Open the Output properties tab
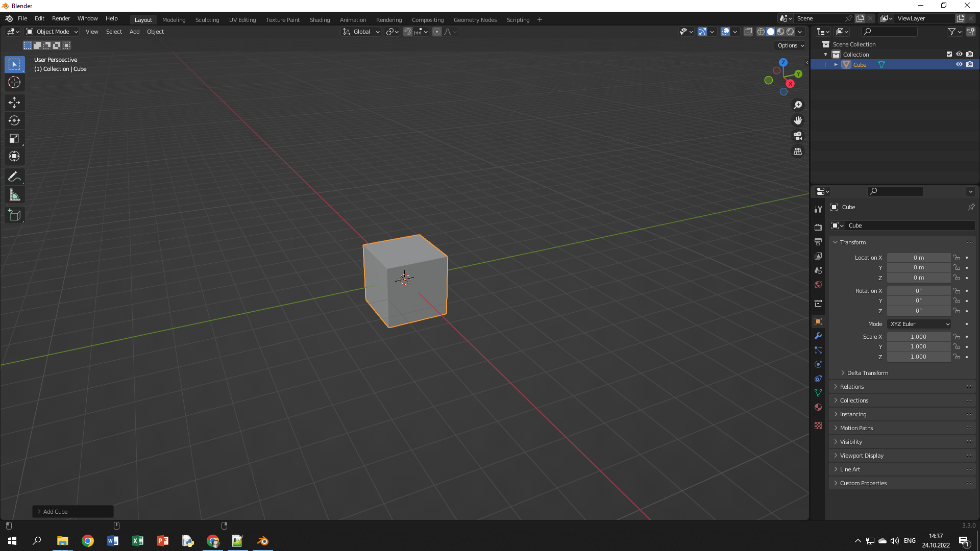The image size is (980, 551). click(x=818, y=241)
